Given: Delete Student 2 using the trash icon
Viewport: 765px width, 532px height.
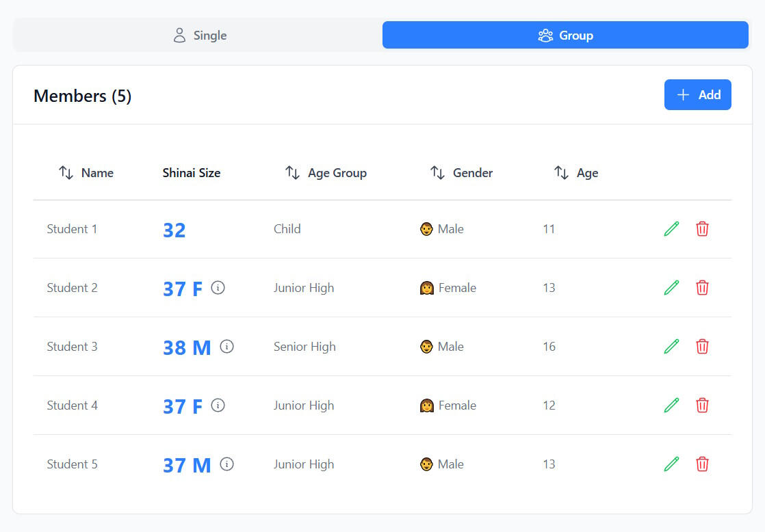Looking at the screenshot, I should coord(702,288).
